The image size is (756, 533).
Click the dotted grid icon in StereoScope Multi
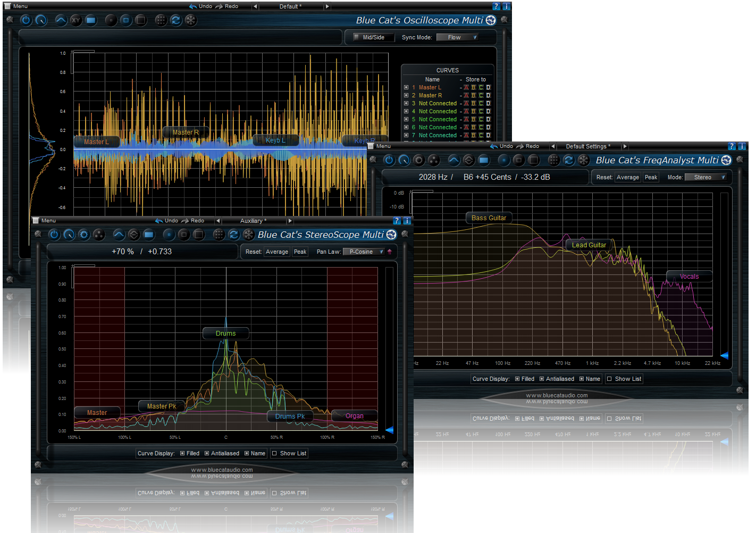point(219,235)
